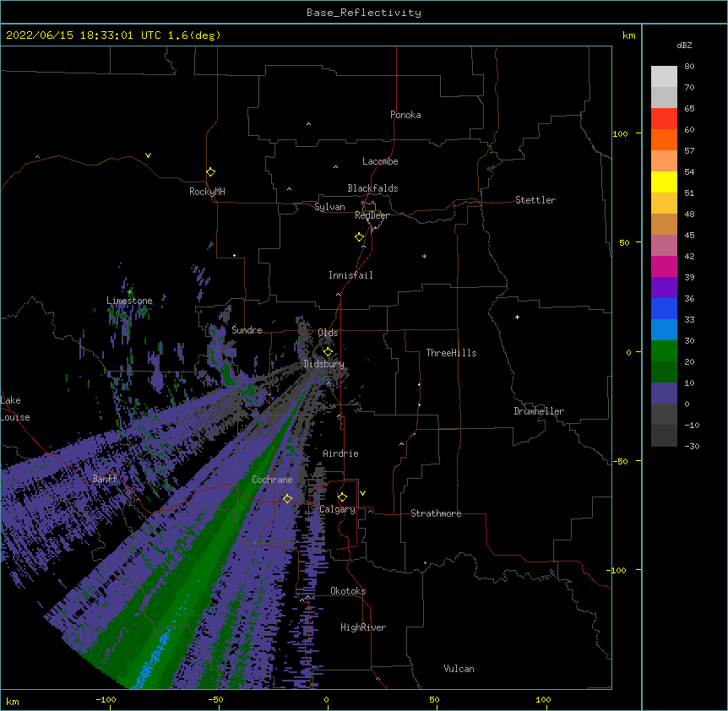Click the yellow v marker east of Calgary
728x711 pixels.
(362, 493)
